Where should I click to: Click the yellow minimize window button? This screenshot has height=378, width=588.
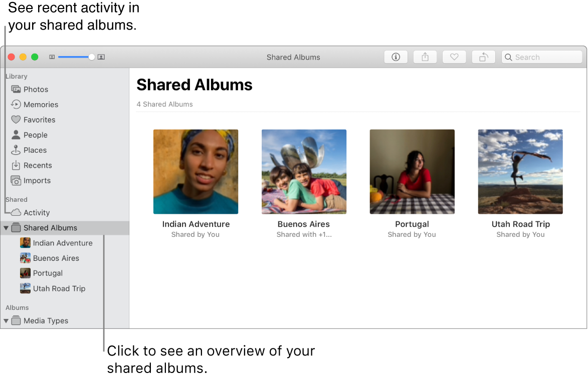(23, 57)
